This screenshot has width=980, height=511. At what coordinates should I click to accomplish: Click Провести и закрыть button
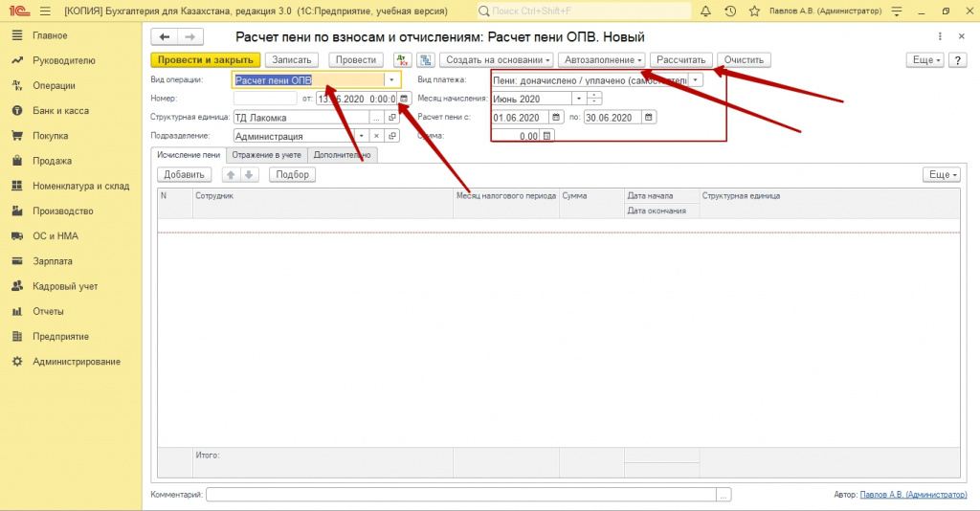coord(206,60)
